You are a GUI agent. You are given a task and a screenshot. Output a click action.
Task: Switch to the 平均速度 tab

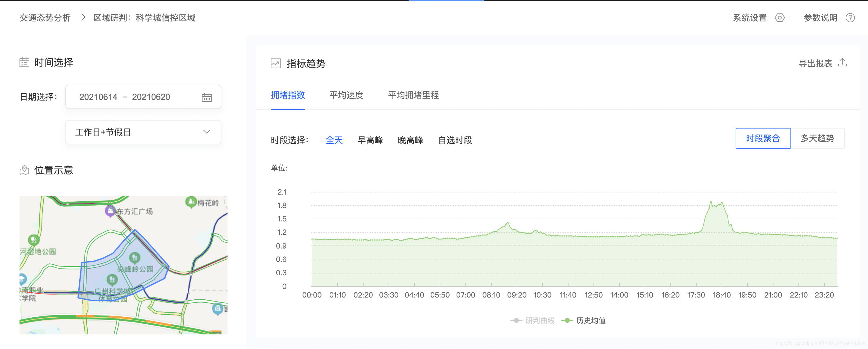pos(347,96)
